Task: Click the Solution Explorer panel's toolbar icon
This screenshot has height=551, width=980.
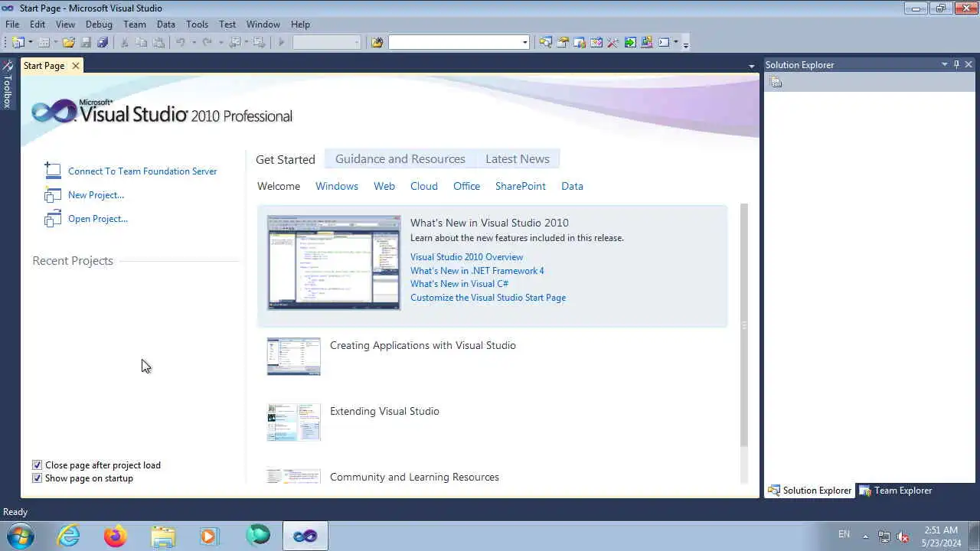Action: click(776, 82)
